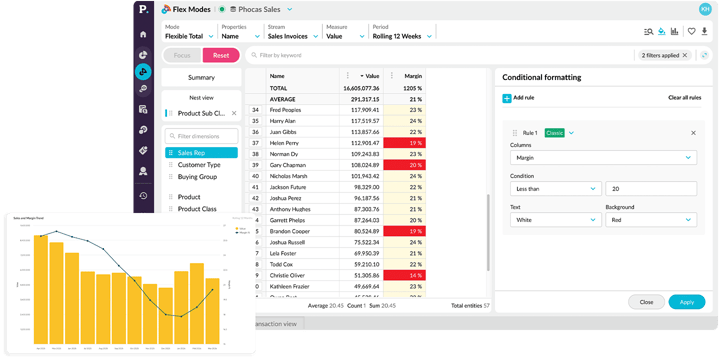Open the Summary tab

point(201,78)
